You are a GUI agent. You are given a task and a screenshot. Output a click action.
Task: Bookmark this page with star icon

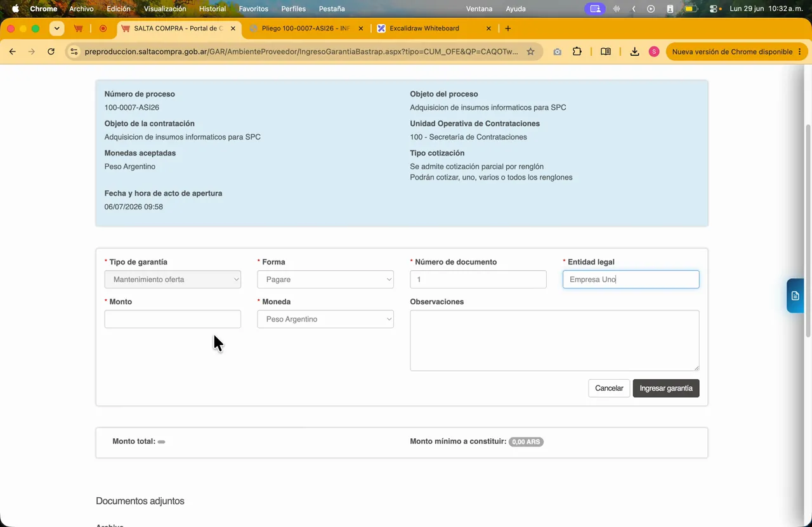click(531, 51)
